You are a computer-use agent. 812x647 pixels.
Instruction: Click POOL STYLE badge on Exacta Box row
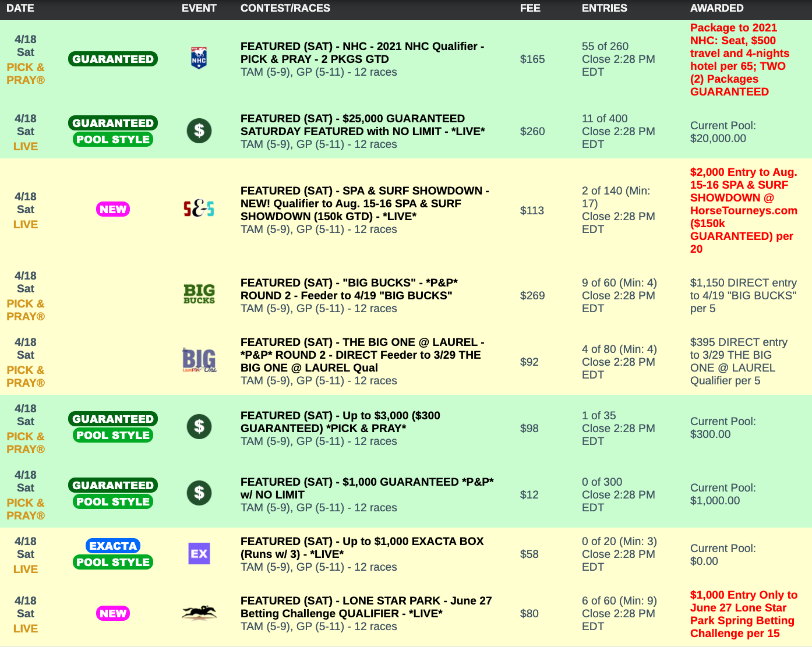[113, 562]
